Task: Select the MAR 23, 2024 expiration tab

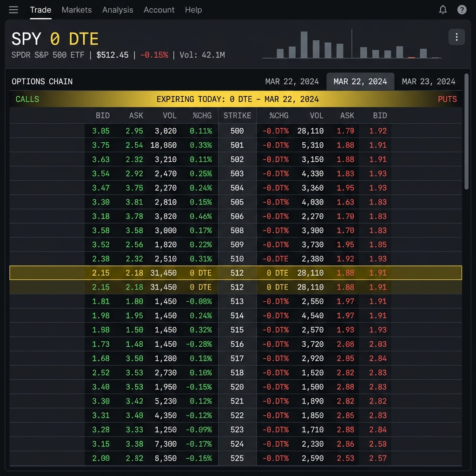Action: pyautogui.click(x=428, y=81)
